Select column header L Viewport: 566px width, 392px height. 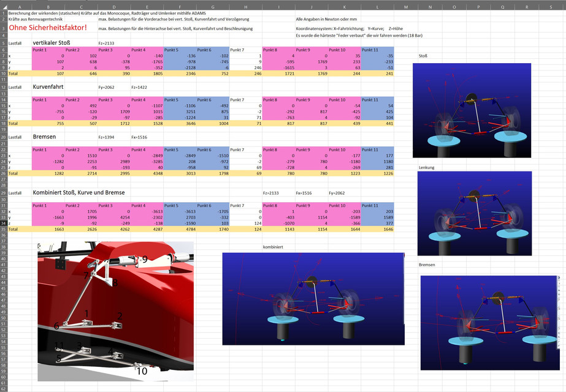[376, 7]
